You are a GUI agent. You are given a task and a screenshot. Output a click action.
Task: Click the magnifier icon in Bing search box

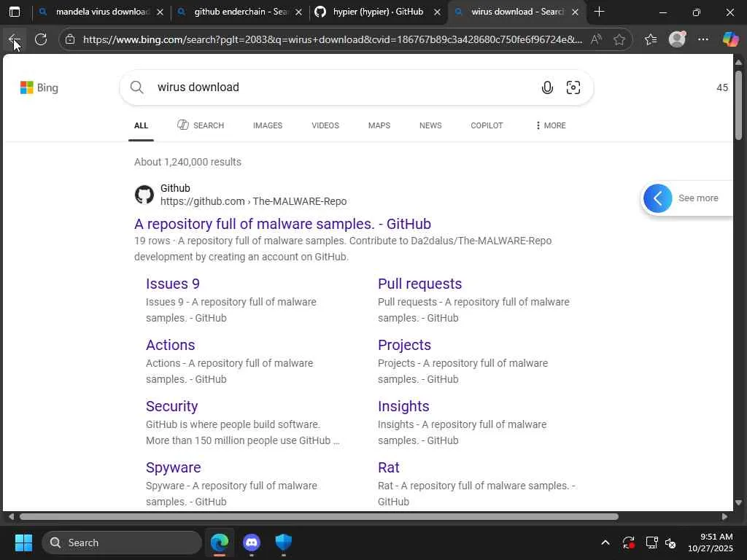pos(136,87)
